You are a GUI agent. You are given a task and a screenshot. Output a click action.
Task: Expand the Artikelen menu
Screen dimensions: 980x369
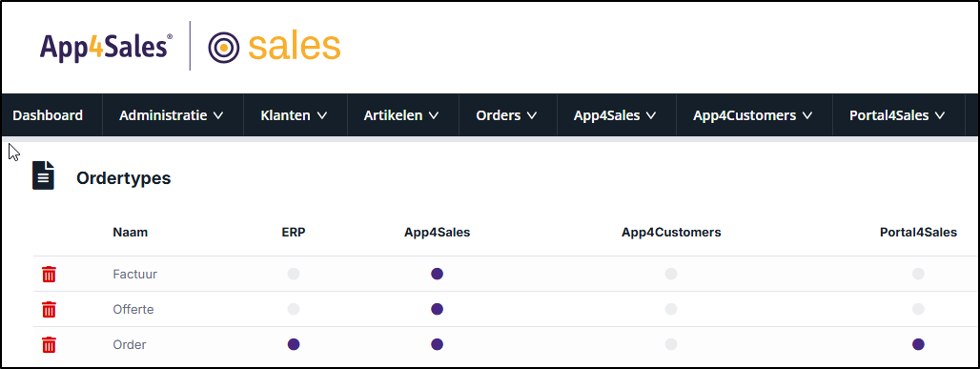coord(401,115)
